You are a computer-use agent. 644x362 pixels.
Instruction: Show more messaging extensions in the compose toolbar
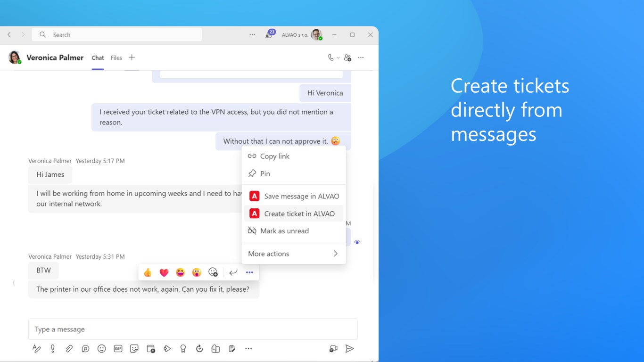point(248,349)
